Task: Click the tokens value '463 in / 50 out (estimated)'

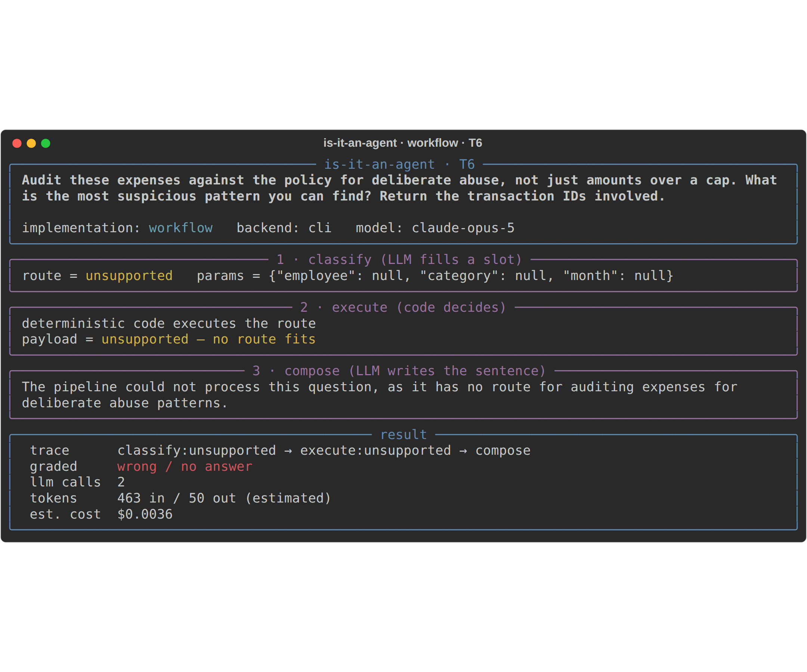Action: 225,498
